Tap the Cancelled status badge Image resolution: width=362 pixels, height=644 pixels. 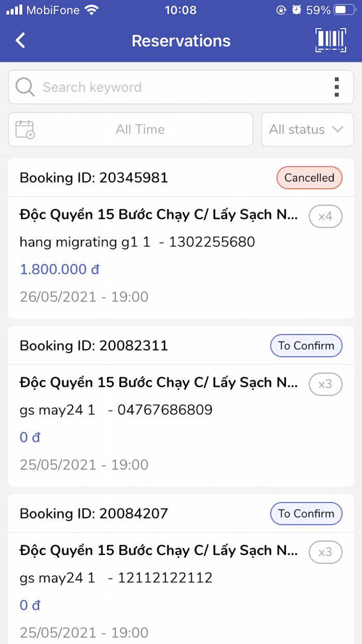(x=309, y=178)
